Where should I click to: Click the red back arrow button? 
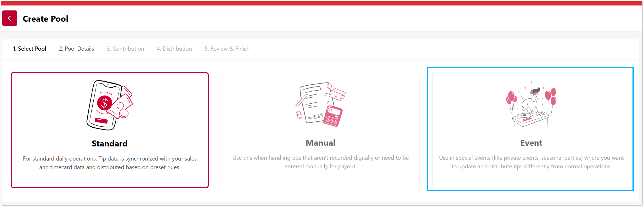click(x=10, y=18)
